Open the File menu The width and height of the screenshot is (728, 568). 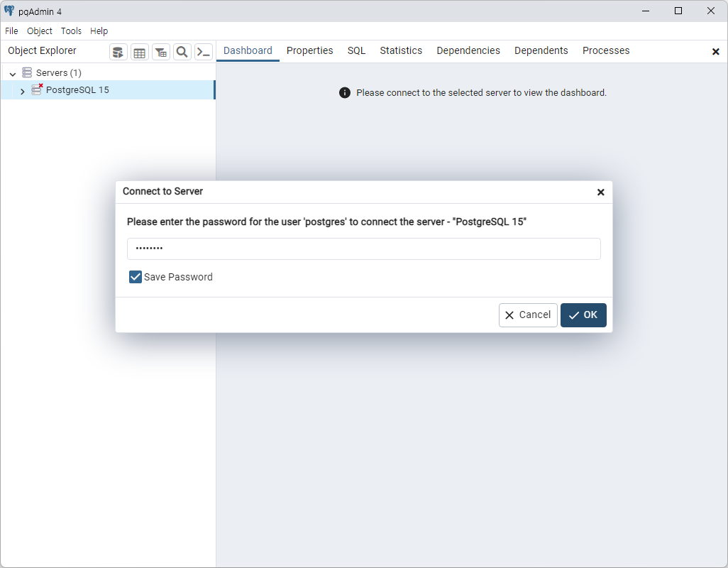11,31
